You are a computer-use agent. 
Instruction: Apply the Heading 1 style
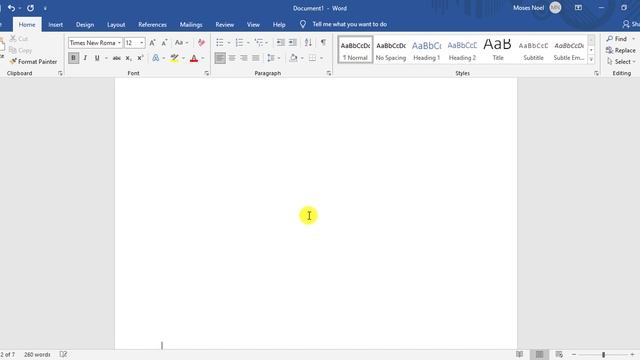click(x=427, y=50)
